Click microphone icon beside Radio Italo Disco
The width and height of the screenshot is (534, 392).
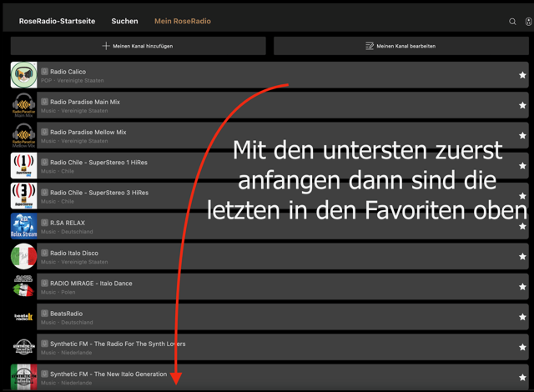44,254
